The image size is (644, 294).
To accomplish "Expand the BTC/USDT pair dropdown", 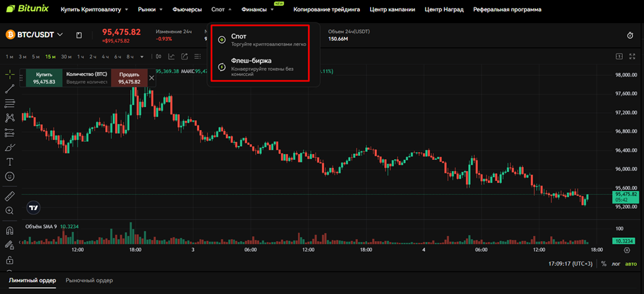I will [x=60, y=34].
